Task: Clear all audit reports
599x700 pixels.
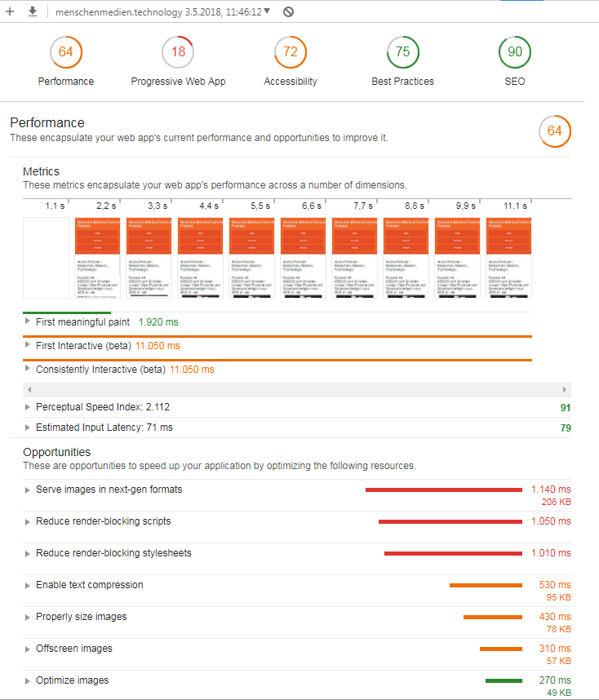Action: [x=286, y=11]
